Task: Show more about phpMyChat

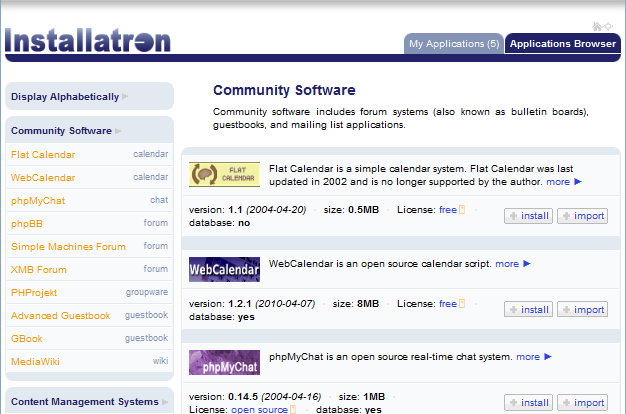Action: point(534,357)
